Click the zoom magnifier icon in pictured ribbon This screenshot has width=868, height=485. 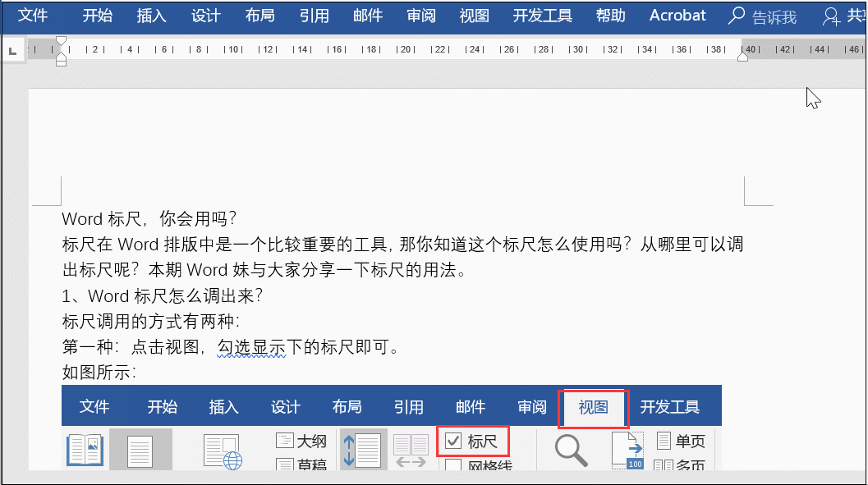(x=571, y=450)
